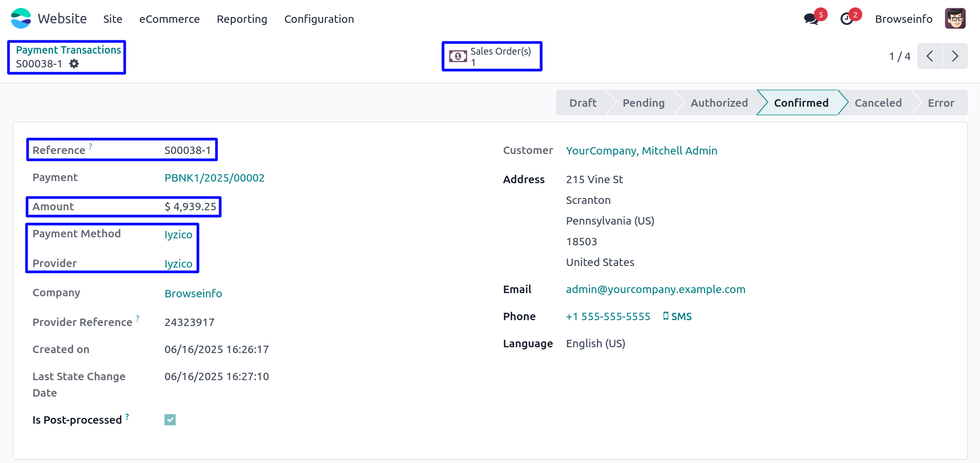Image resolution: width=980 pixels, height=463 pixels.
Task: Select the Pending status stage
Action: (x=643, y=102)
